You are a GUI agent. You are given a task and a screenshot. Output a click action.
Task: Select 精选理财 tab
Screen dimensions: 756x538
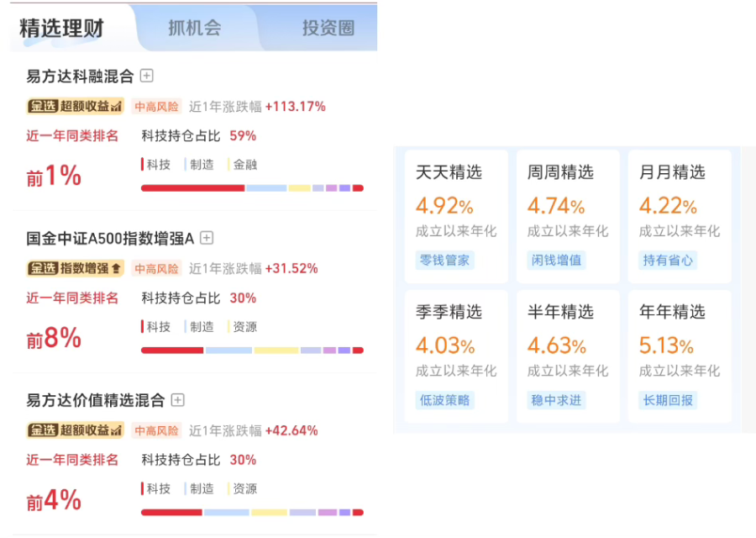point(61,28)
